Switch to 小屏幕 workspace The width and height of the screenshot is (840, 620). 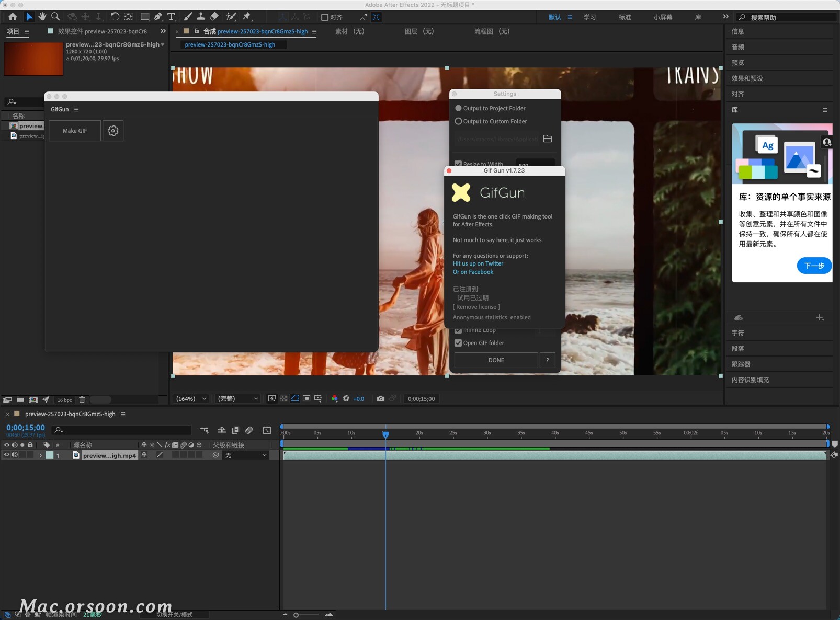click(x=663, y=17)
